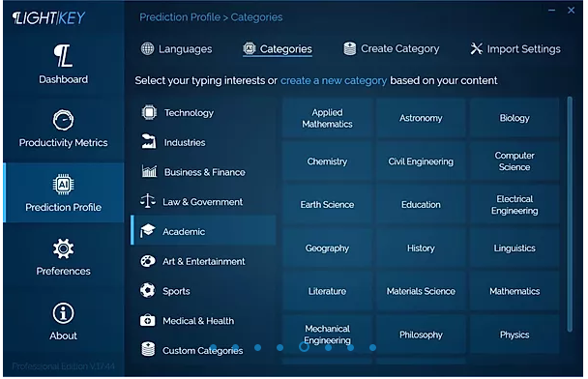Image resolution: width=588 pixels, height=379 pixels.
Task: Open the Dashboard icon in sidebar
Action: click(63, 56)
